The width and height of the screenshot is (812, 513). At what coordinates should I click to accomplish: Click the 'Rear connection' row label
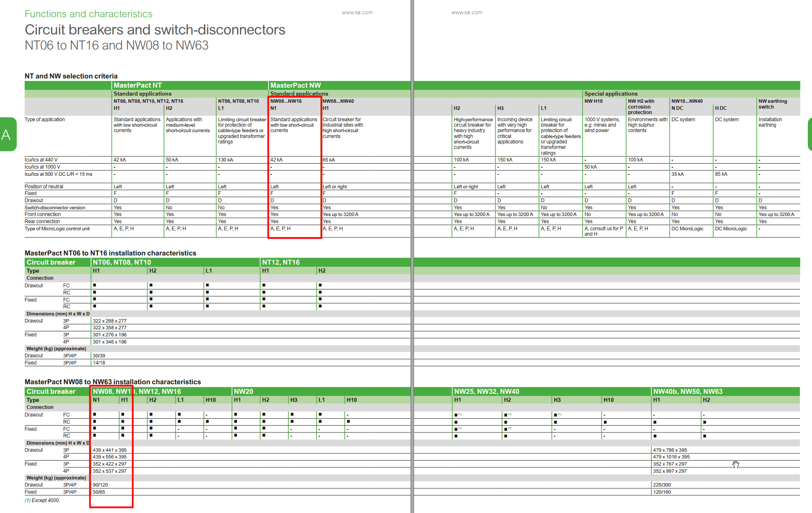42,221
